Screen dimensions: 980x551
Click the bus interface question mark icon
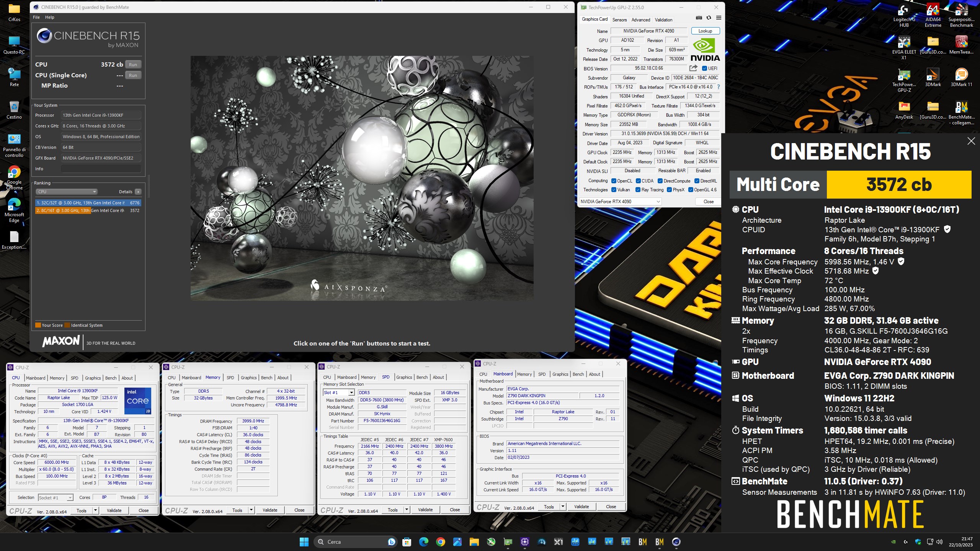(719, 87)
